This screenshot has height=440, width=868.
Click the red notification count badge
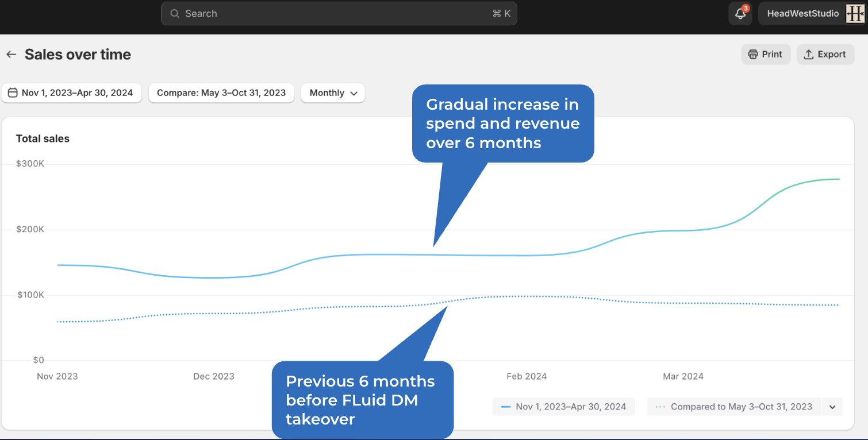(746, 9)
